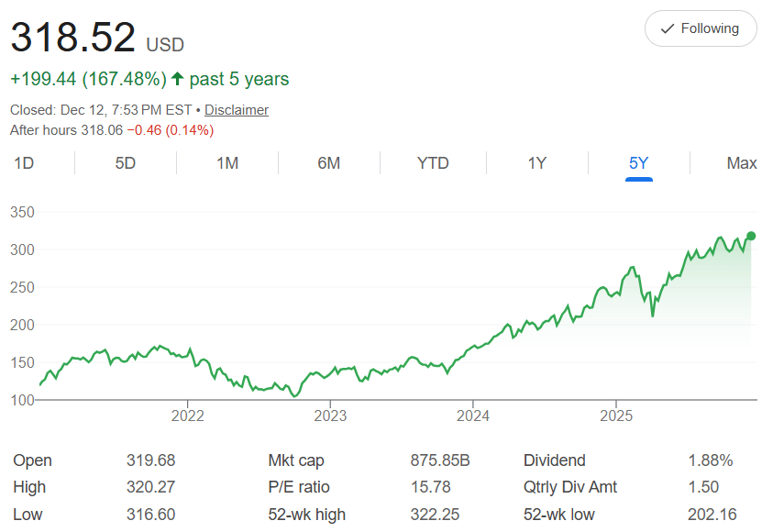773x532 pixels.
Task: Open the Disclaimer link
Action: pyautogui.click(x=237, y=110)
